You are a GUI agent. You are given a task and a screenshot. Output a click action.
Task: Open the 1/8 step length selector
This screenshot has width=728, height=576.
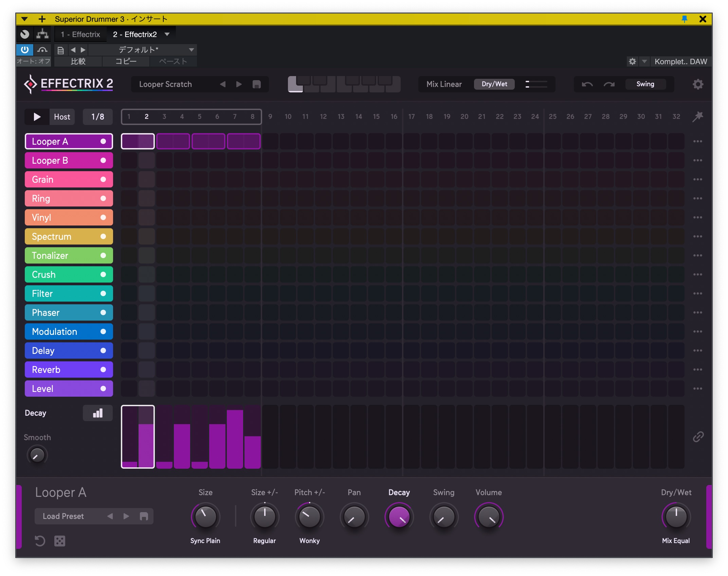coord(98,117)
